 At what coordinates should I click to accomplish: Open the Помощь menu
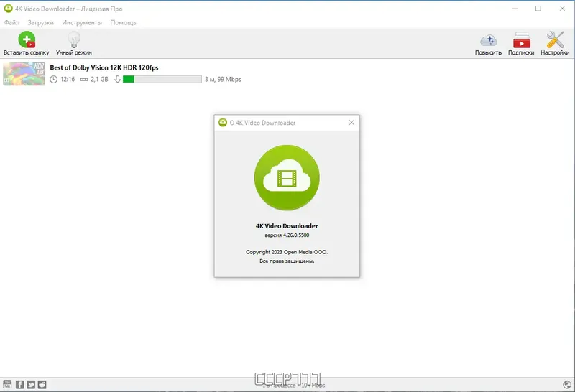(x=123, y=23)
